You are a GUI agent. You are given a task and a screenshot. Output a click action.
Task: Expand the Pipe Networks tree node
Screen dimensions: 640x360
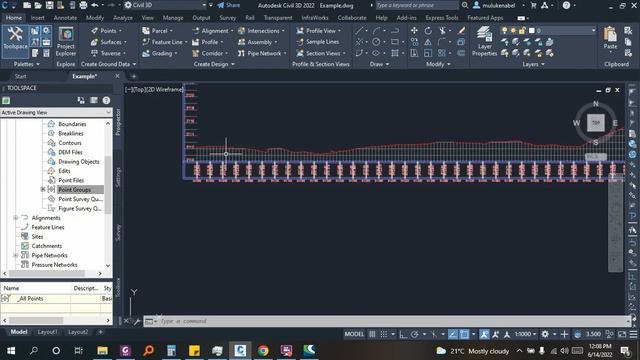pyautogui.click(x=16, y=255)
